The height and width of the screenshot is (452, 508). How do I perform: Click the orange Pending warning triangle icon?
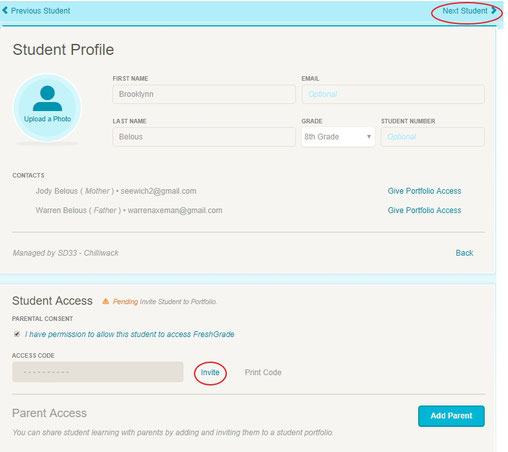[106, 301]
